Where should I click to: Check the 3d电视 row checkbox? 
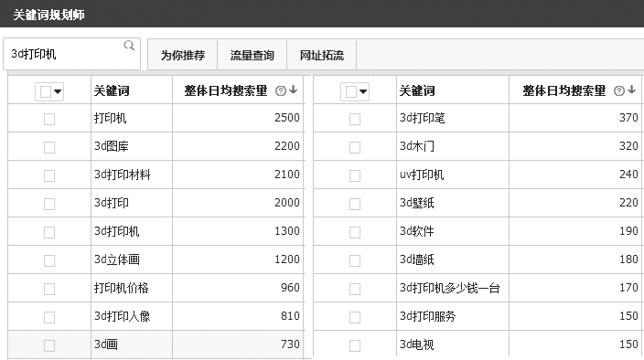click(x=355, y=345)
